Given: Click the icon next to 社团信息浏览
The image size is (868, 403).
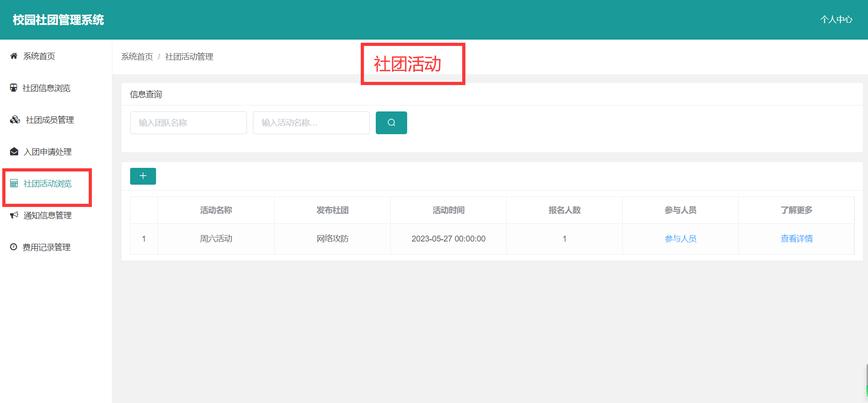Looking at the screenshot, I should point(14,88).
